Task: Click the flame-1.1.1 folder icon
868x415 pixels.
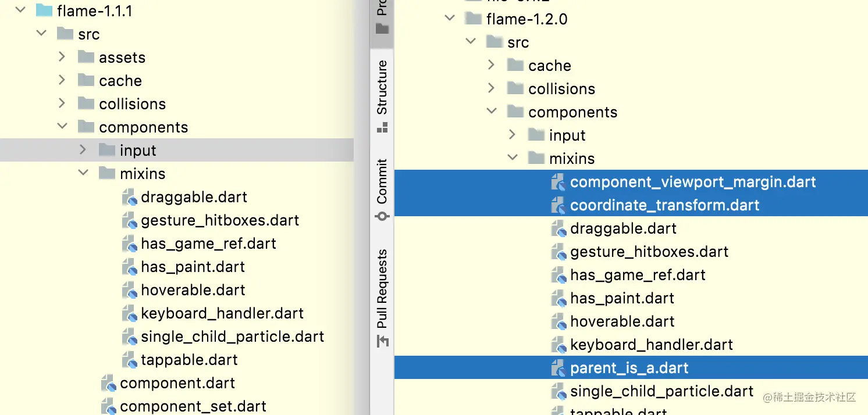Action: [x=44, y=10]
